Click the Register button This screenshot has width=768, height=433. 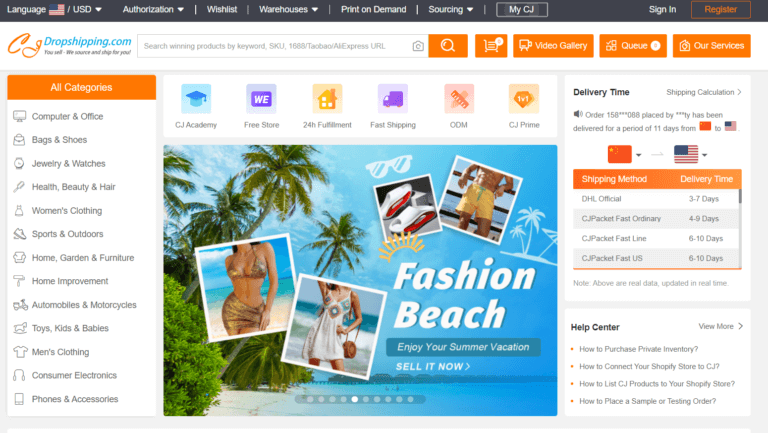pos(720,9)
